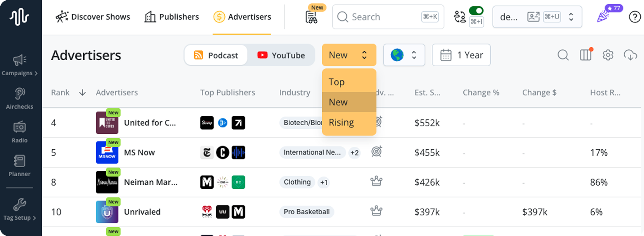The width and height of the screenshot is (644, 236).
Task: Collapse the New ranking dropdown
Action: tap(349, 55)
